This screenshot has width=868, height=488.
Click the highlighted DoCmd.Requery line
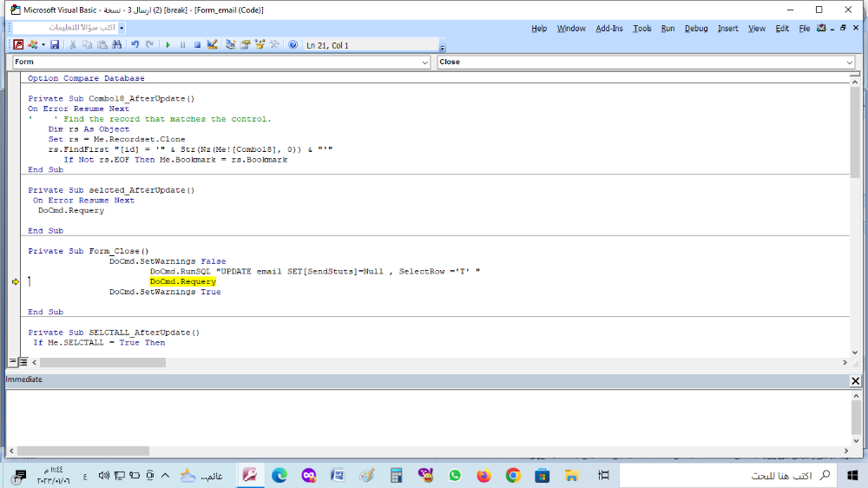click(182, 281)
